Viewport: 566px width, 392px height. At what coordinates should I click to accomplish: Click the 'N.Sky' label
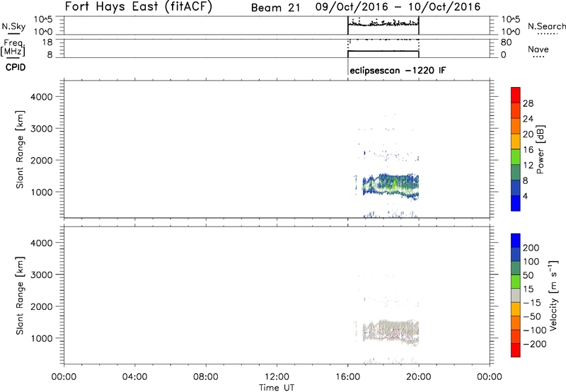pyautogui.click(x=13, y=26)
